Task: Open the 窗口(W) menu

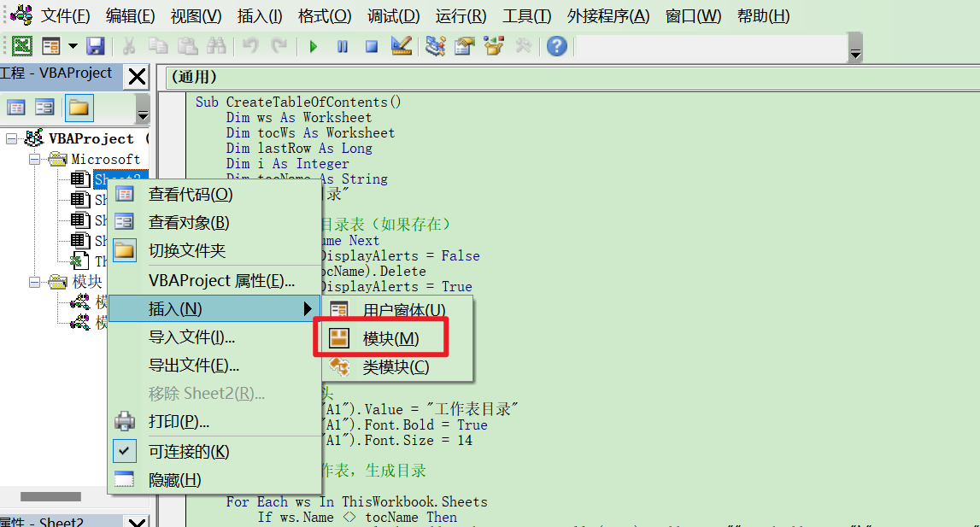Action: [693, 15]
